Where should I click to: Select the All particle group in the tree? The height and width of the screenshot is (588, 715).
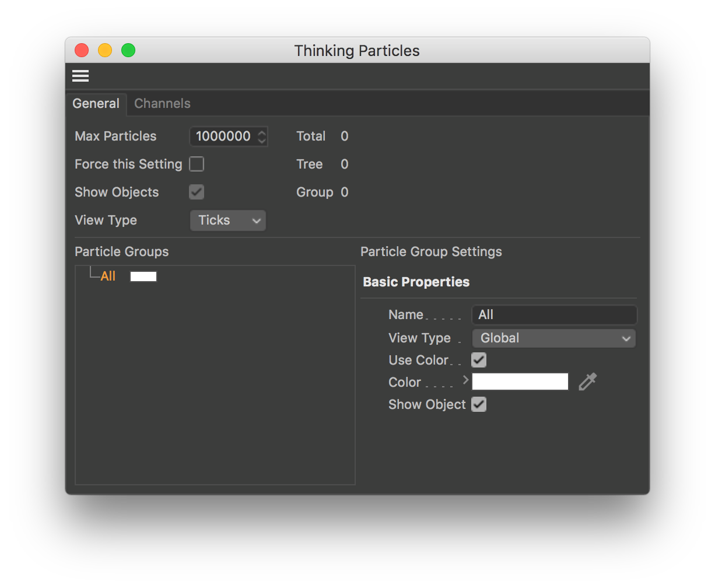[108, 276]
